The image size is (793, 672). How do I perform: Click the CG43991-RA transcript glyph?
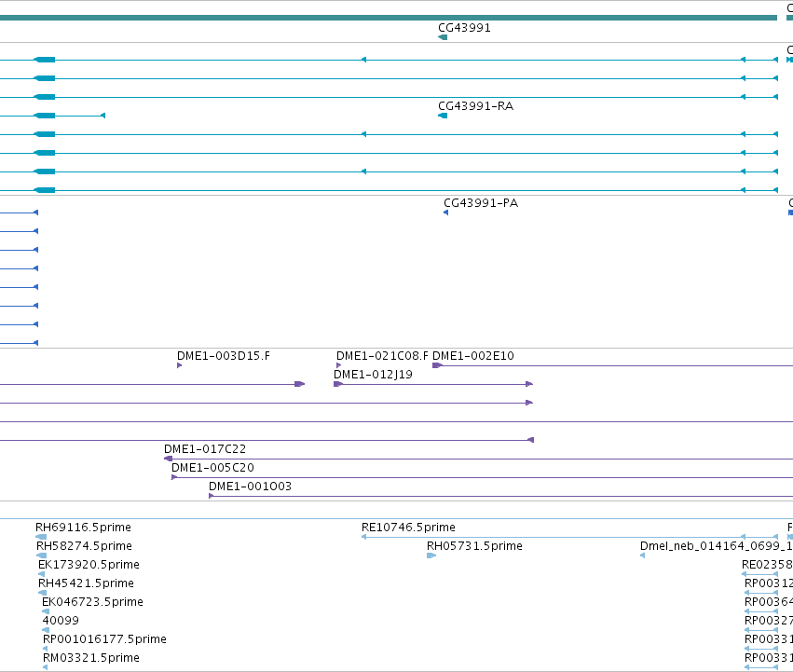443,116
